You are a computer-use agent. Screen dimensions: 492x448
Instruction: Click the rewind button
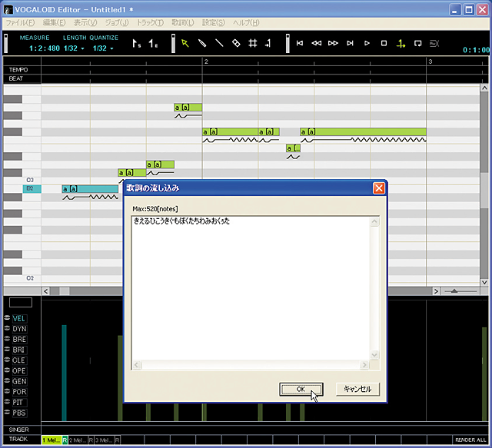coord(316,43)
